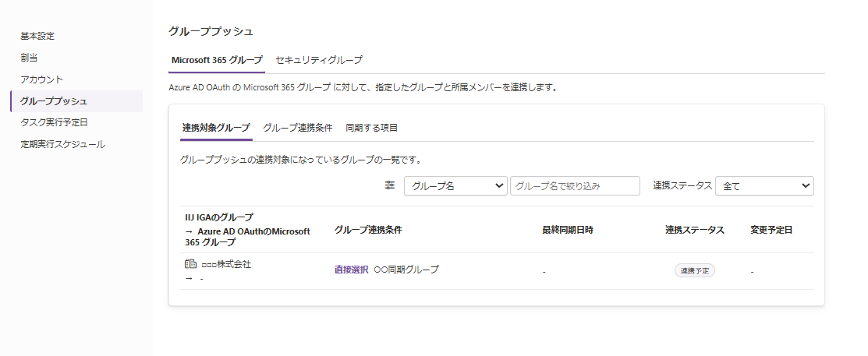Click the 直接選択 condition label

(x=351, y=270)
